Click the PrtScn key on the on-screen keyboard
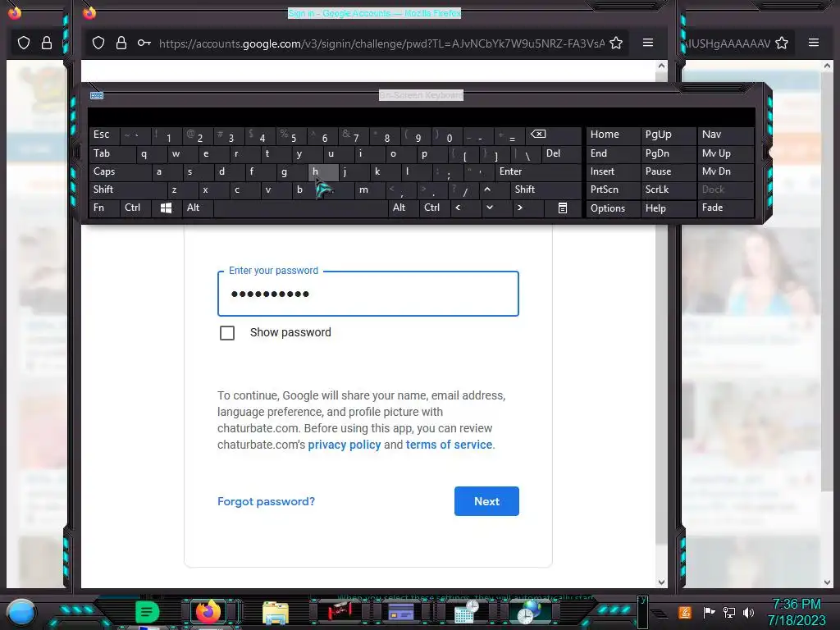840x630 pixels. [613, 189]
